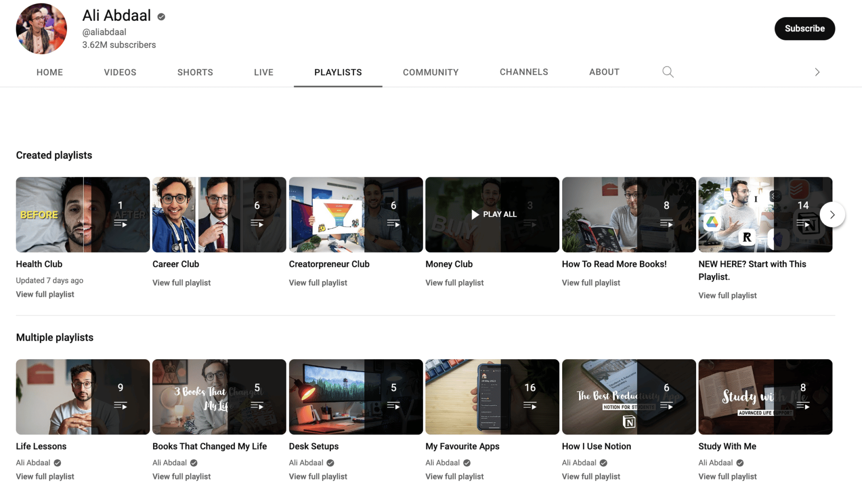Screen dimensions: 862x504
Task: Go to the COMMUNITY tab
Action: [430, 72]
